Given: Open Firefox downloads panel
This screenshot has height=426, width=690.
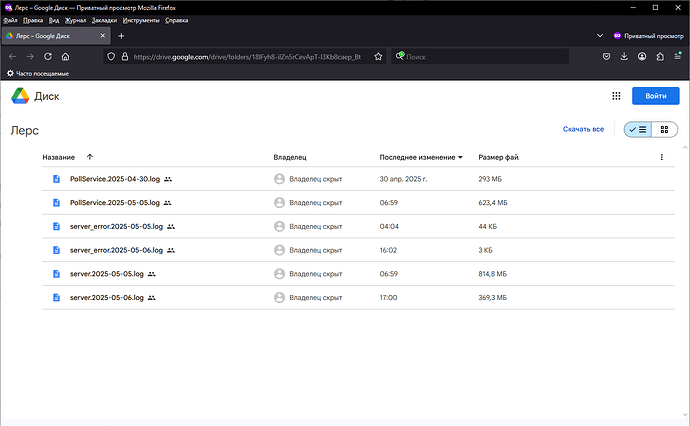Looking at the screenshot, I should pos(624,56).
